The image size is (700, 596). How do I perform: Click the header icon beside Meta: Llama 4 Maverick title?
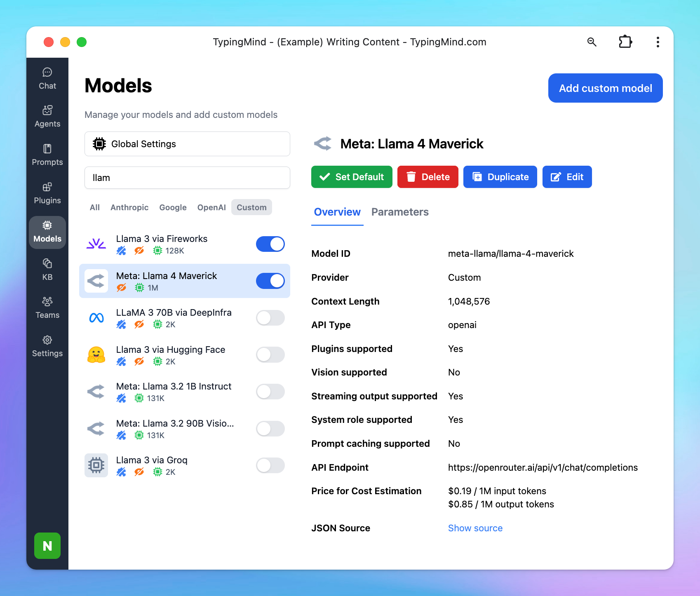[x=323, y=144]
